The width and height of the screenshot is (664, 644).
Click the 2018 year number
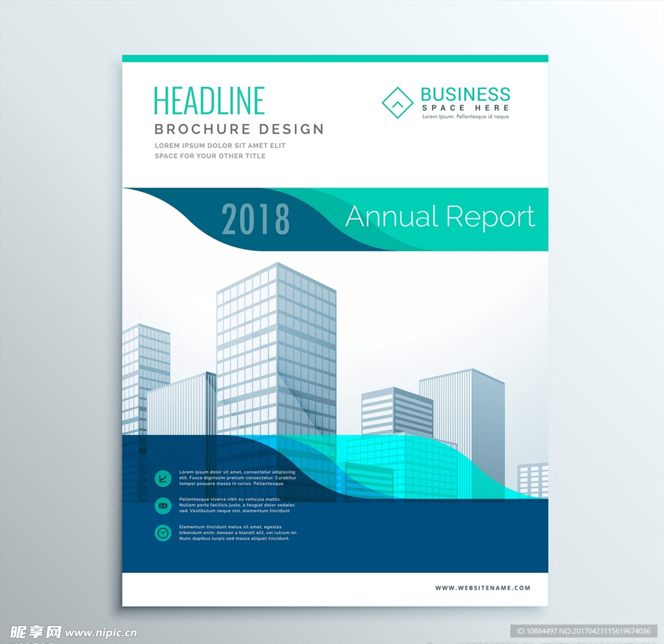coord(255,219)
